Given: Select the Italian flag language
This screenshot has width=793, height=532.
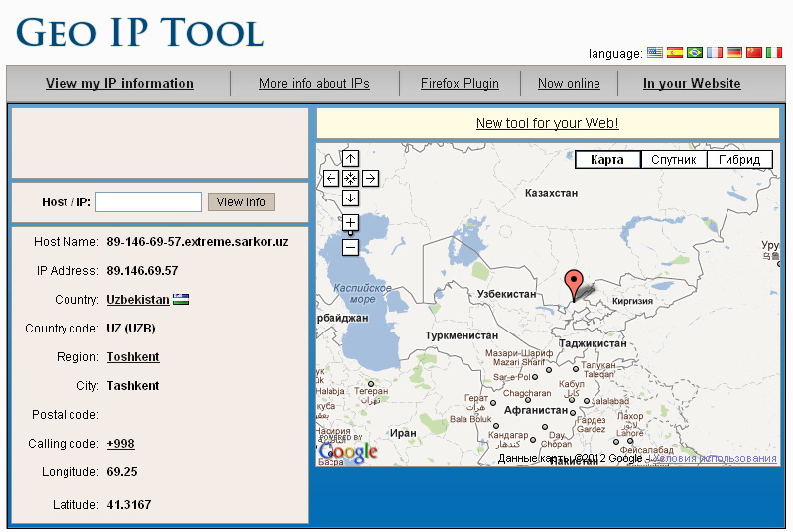Looking at the screenshot, I should pos(774,52).
